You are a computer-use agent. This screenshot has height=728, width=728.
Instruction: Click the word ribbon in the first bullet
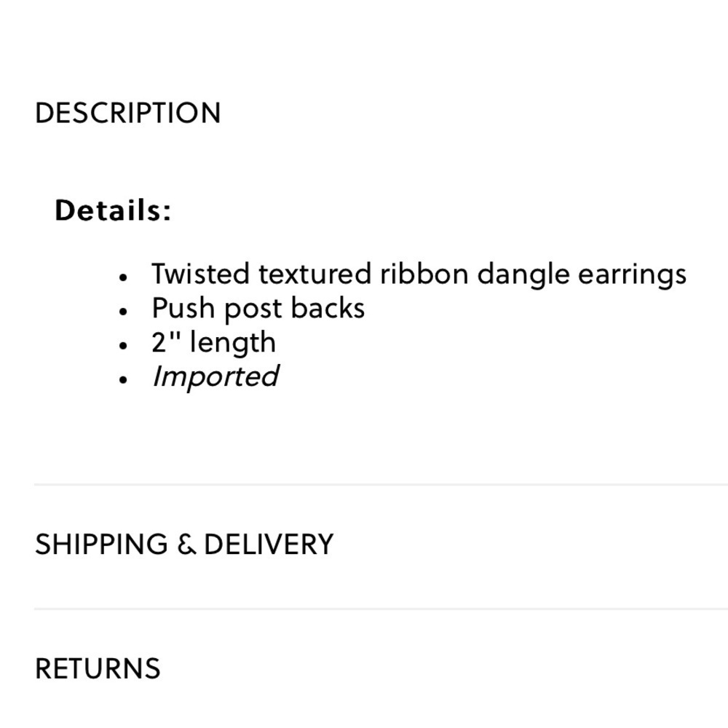(x=424, y=274)
